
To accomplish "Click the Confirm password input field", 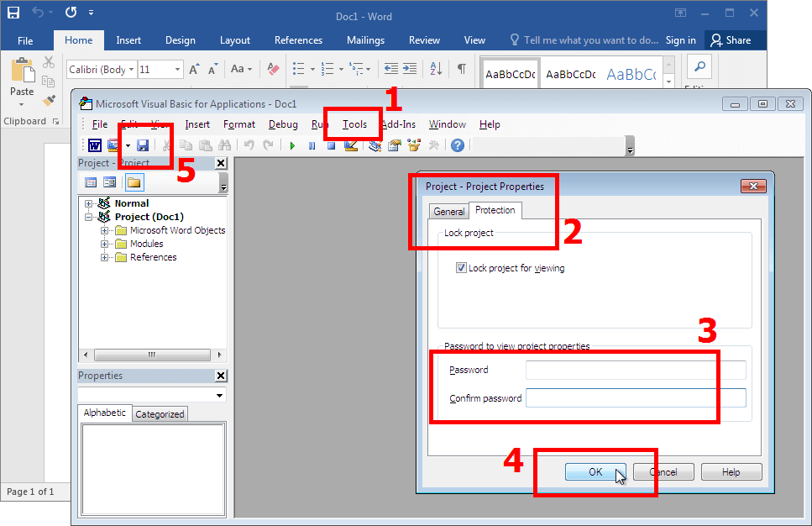I will (636, 398).
